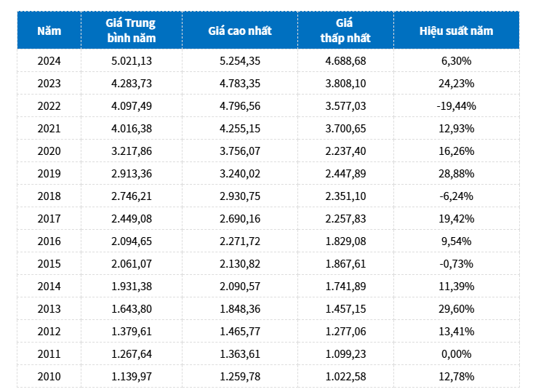541x392 pixels.
Task: Click average price 1.139,97 for 2010
Action: (x=131, y=377)
